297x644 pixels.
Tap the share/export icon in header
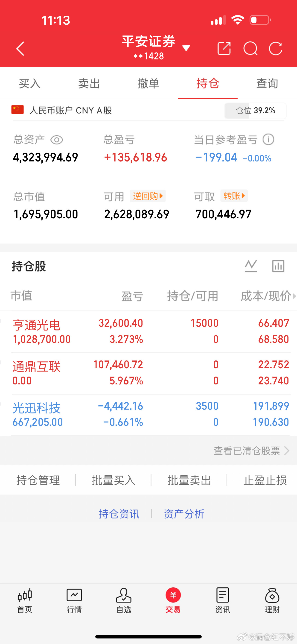(x=224, y=48)
